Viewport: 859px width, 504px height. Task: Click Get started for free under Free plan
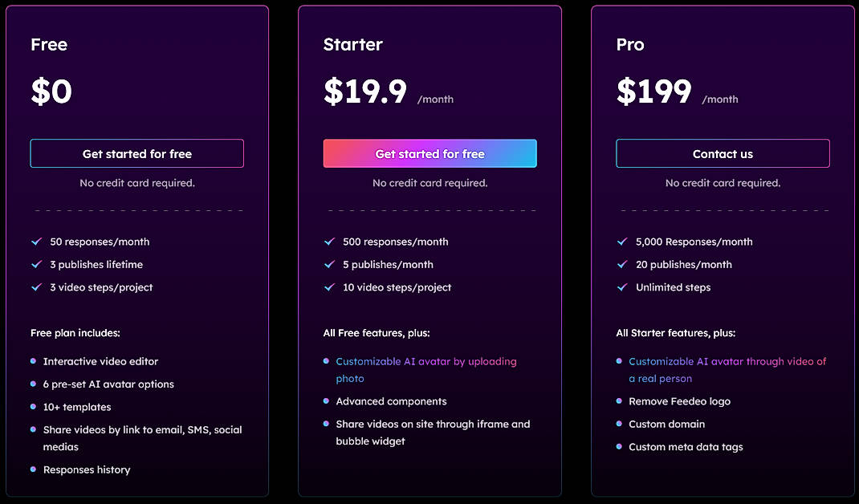pyautogui.click(x=136, y=153)
